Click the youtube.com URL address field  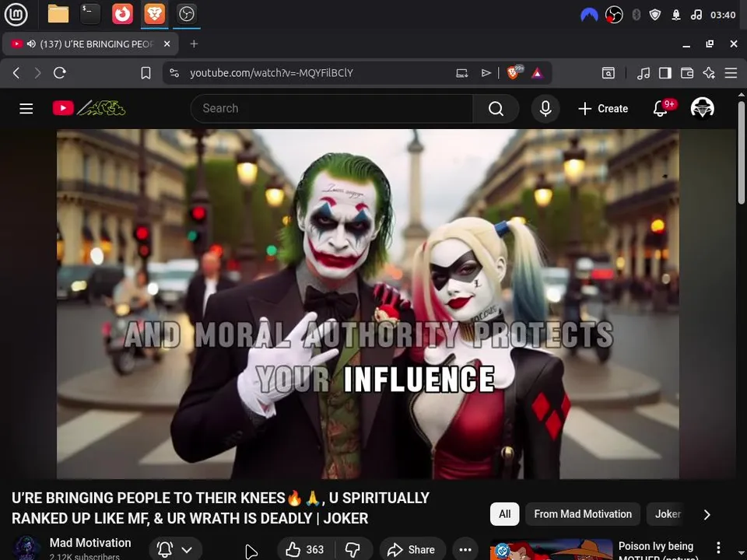tap(272, 73)
